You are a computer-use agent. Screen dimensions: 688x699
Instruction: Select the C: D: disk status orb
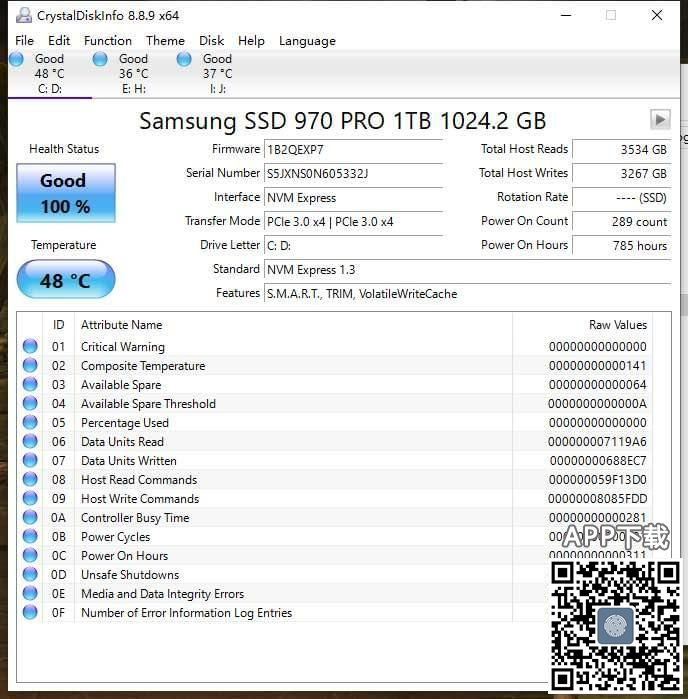(16, 60)
